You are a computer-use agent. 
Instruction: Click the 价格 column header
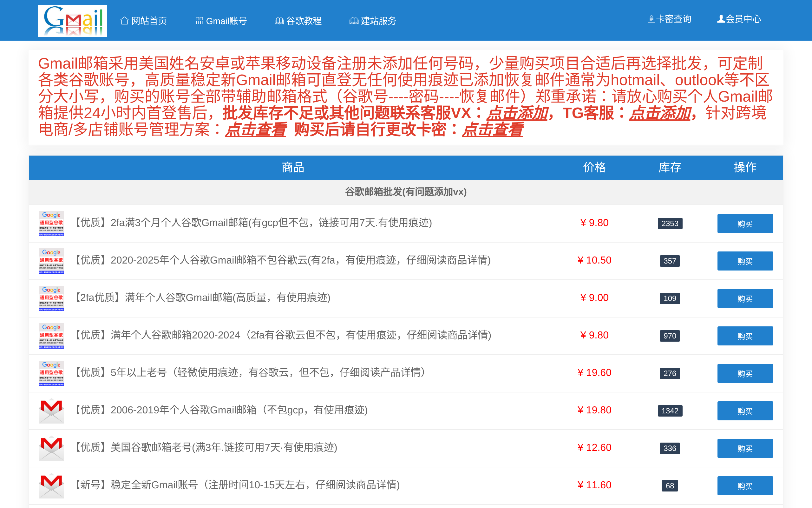pyautogui.click(x=594, y=167)
